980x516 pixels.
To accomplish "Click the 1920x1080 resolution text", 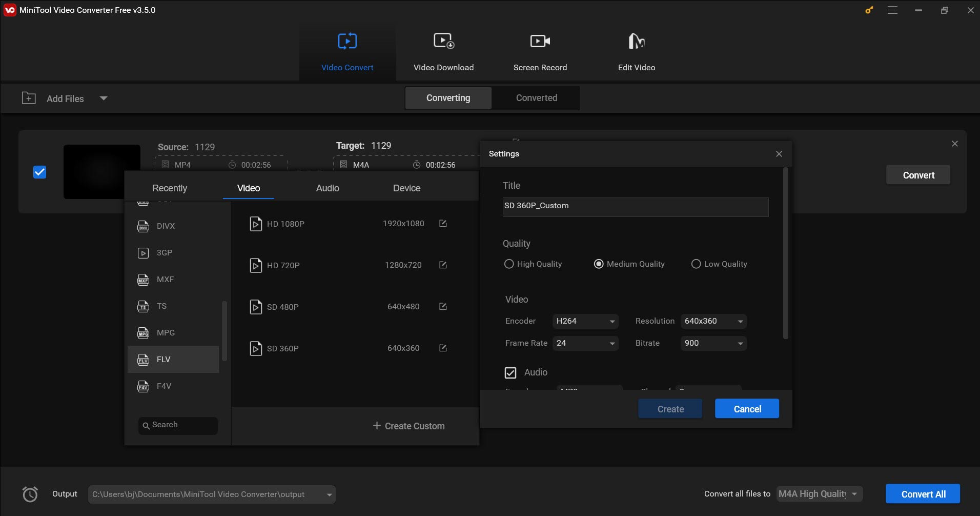I will click(x=403, y=224).
